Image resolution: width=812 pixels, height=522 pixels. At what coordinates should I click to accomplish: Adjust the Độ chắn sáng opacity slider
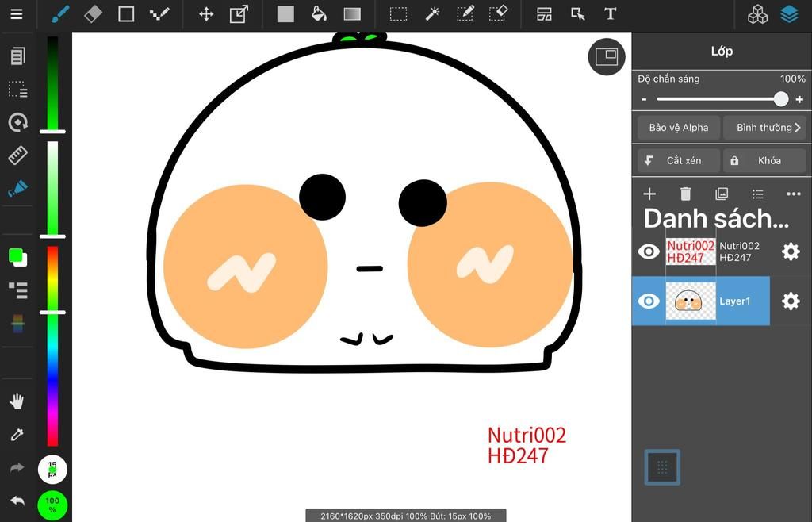tap(723, 99)
